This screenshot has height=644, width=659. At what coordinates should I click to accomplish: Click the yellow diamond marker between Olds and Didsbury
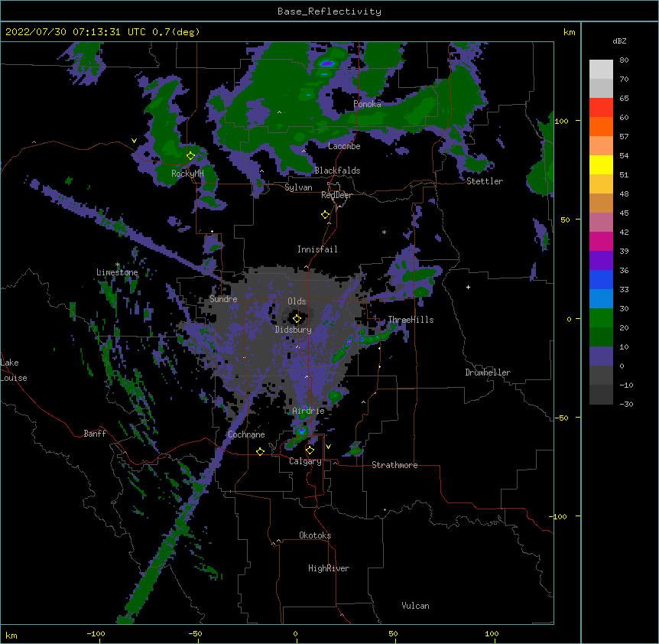297,319
